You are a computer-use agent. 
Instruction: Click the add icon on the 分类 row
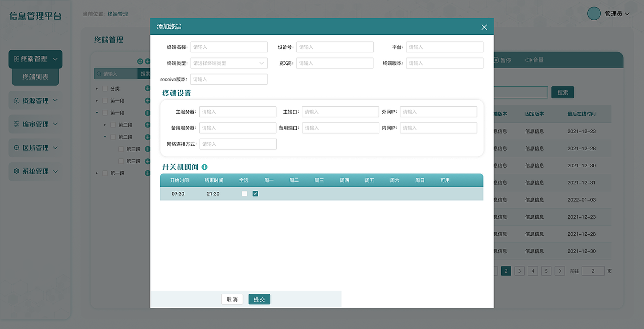[147, 88]
